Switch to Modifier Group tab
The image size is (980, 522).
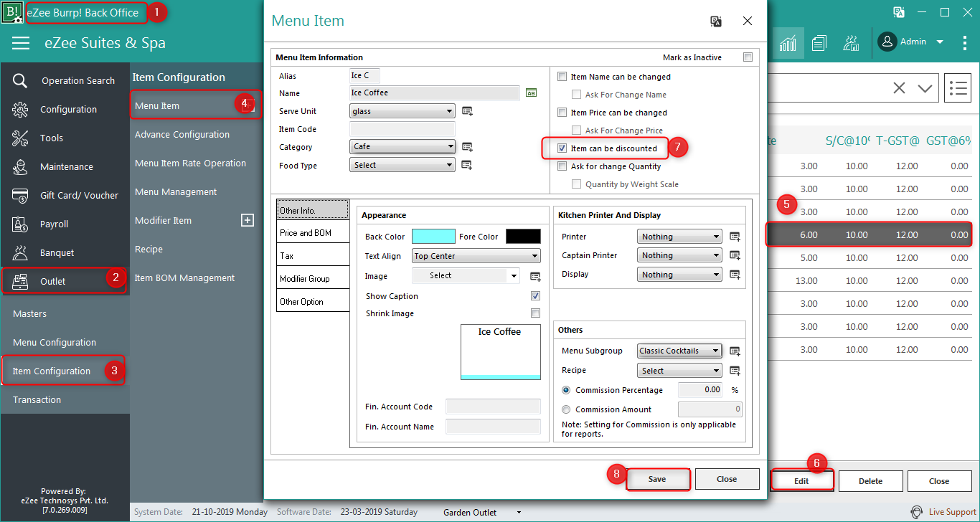click(314, 279)
